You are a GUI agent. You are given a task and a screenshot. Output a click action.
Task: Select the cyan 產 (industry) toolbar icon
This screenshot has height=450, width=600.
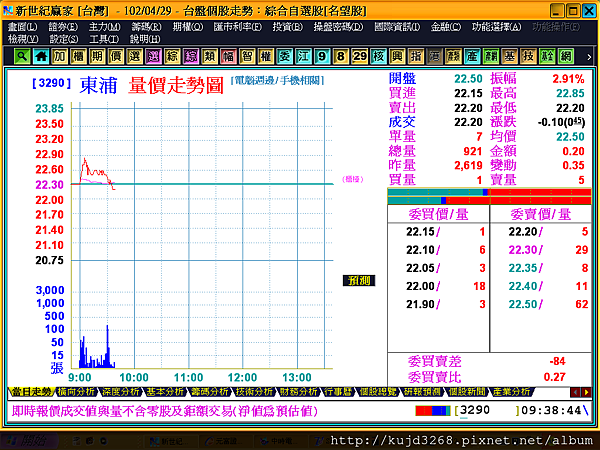472,57
